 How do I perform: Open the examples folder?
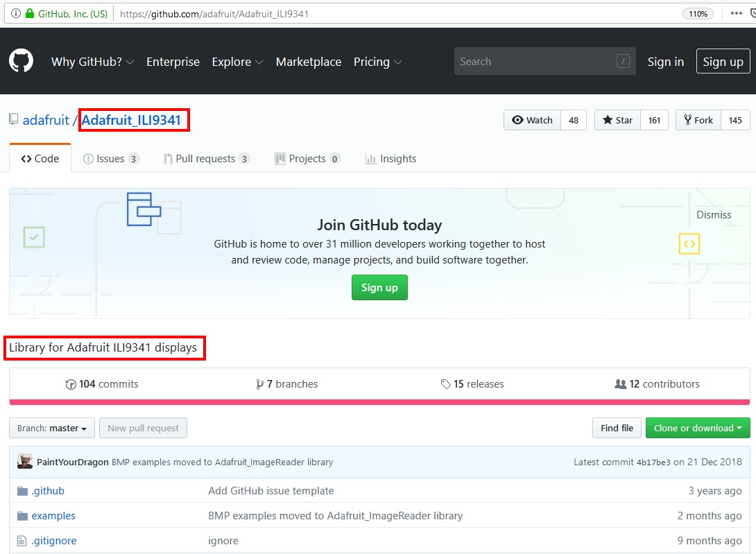53,516
